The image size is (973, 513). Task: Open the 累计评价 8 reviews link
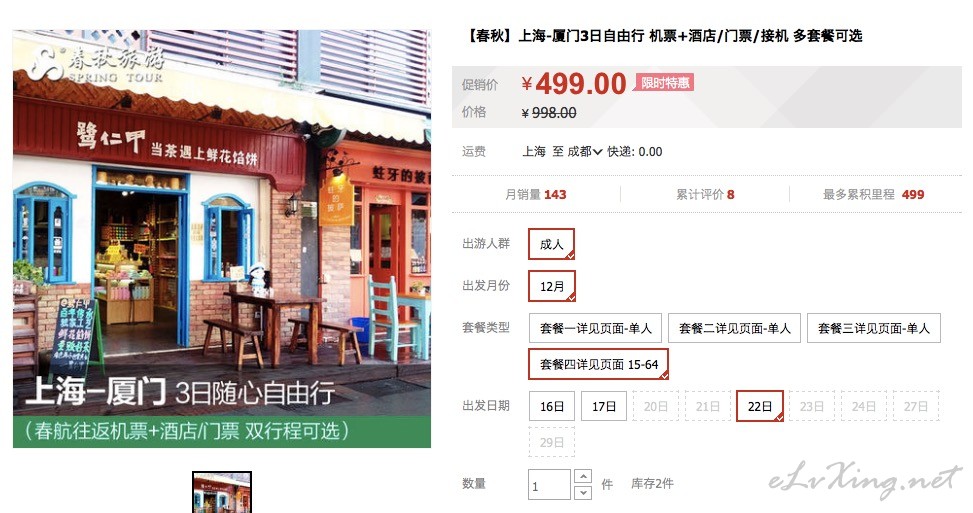tap(705, 195)
